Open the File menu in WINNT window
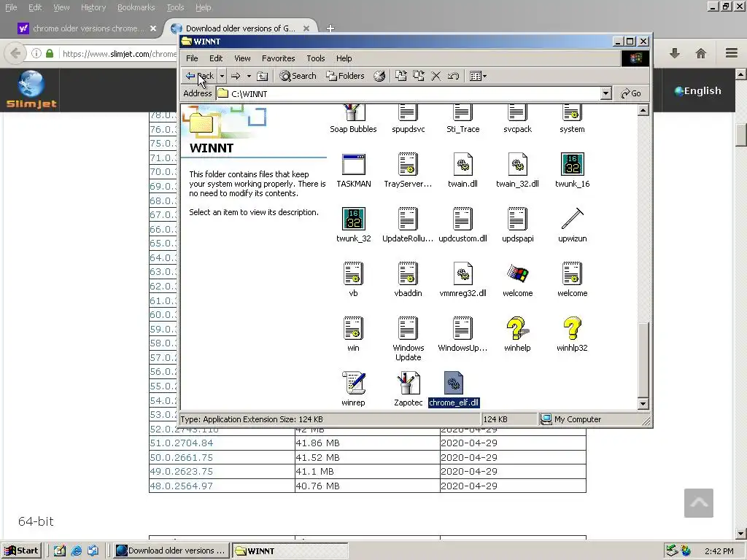The width and height of the screenshot is (747, 560). pyautogui.click(x=192, y=58)
